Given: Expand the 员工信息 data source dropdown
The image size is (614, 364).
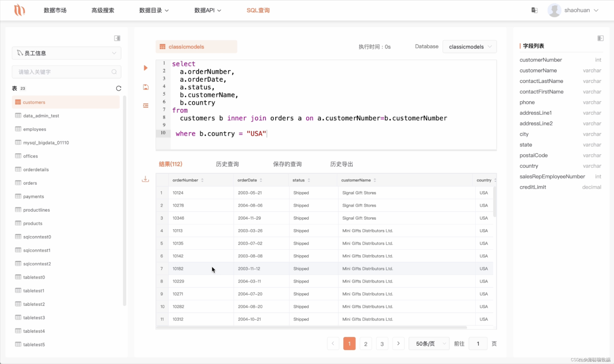Looking at the screenshot, I should coord(66,53).
